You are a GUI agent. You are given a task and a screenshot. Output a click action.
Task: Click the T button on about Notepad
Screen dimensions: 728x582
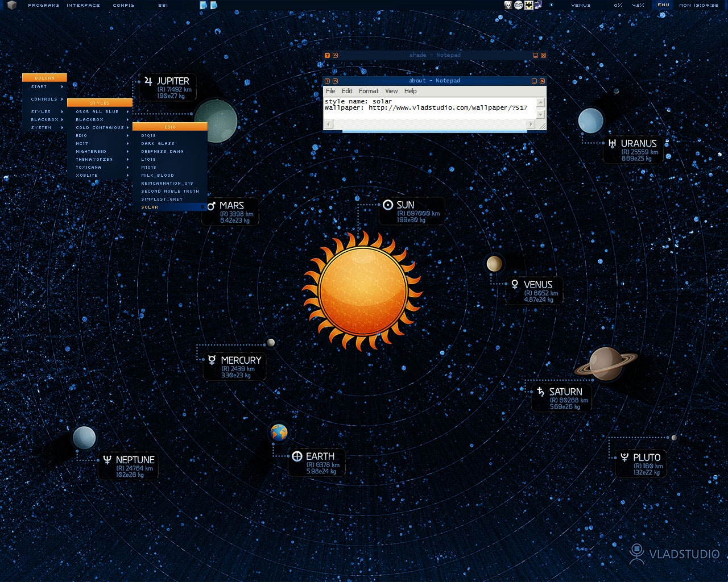[x=327, y=81]
